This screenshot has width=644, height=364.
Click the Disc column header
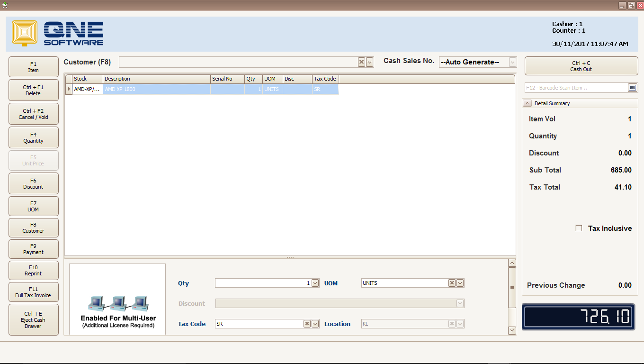[298, 79]
